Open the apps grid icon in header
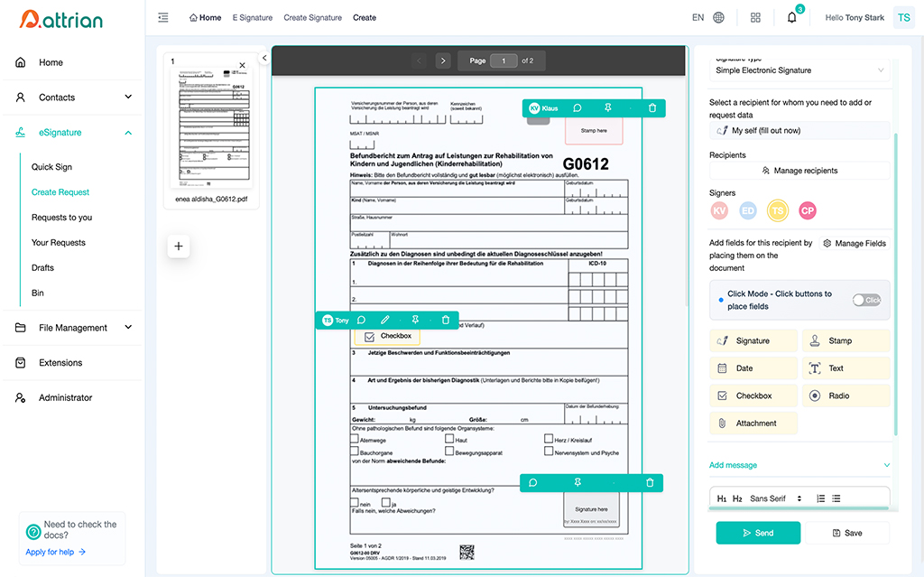The height and width of the screenshot is (577, 924). point(755,17)
